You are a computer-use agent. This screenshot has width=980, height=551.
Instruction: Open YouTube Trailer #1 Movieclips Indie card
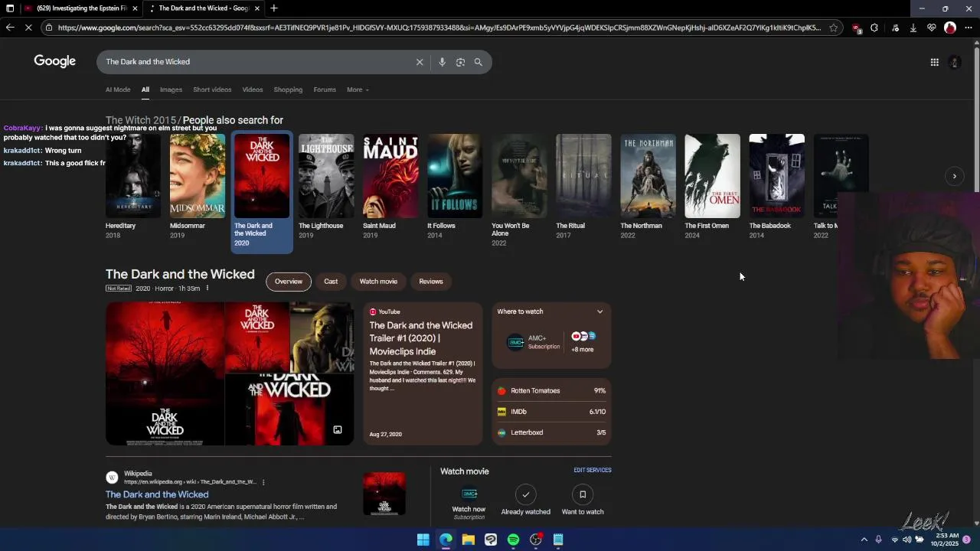423,373
